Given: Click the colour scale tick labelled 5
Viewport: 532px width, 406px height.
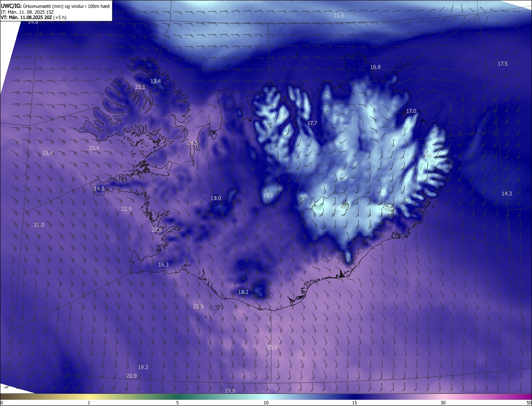Looking at the screenshot, I should click(x=177, y=403).
